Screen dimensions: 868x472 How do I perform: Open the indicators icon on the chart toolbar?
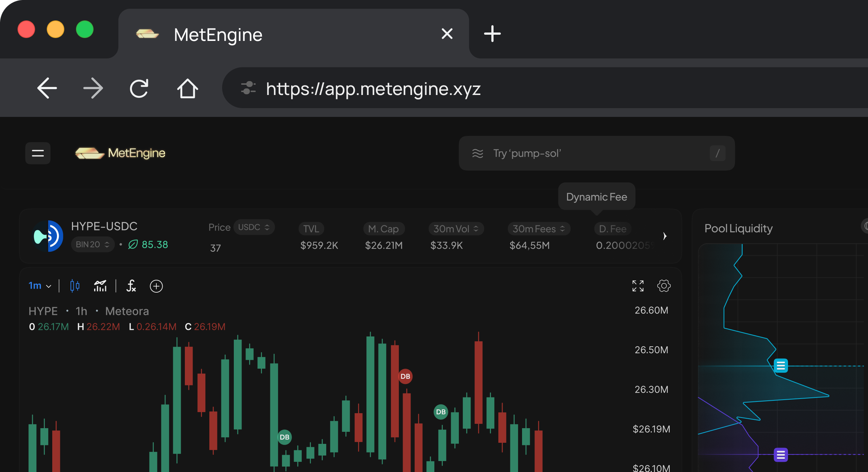(x=100, y=286)
